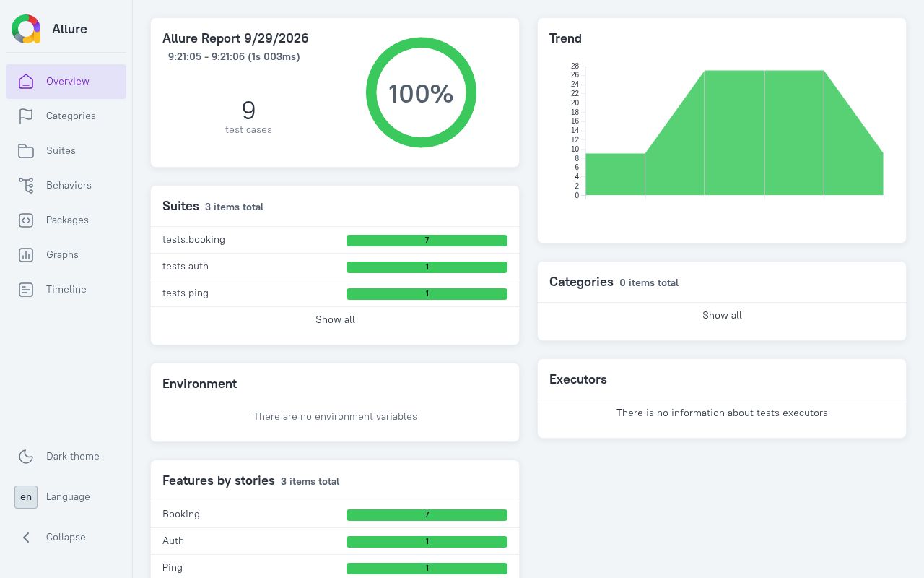
Task: Click the 'en' language badge
Action: point(26,496)
